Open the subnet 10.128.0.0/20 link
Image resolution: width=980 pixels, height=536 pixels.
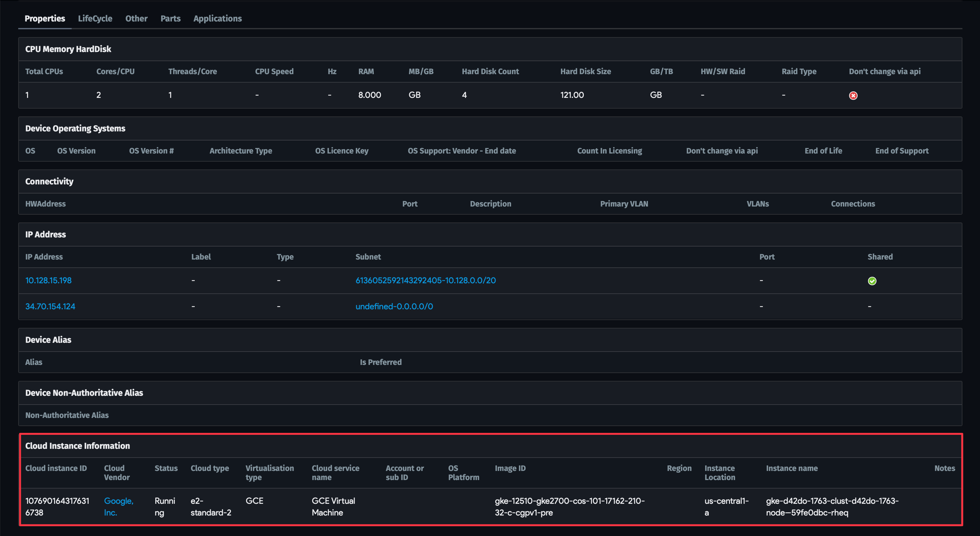pyautogui.click(x=425, y=281)
